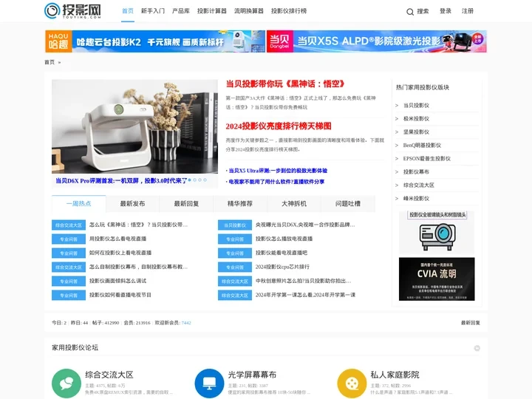Open post 投影仪画面倾斜怎么调试
Screen dimensions: 532x399
[x=117, y=281]
